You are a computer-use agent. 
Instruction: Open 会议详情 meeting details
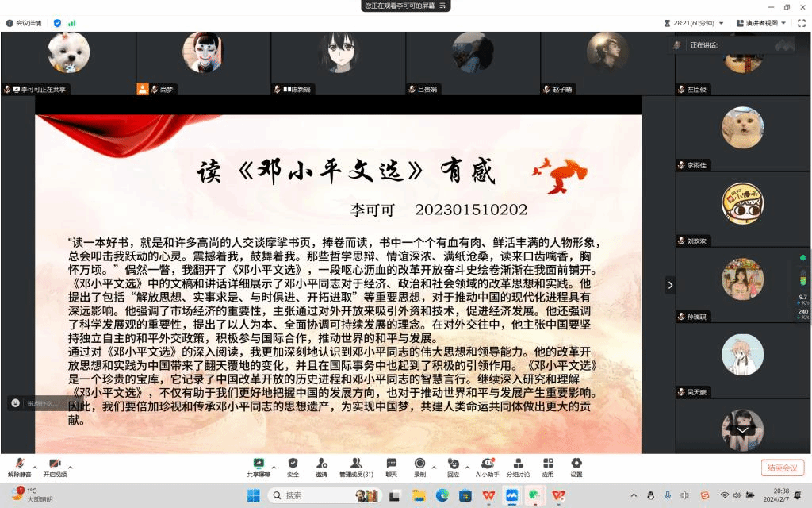[x=24, y=23]
